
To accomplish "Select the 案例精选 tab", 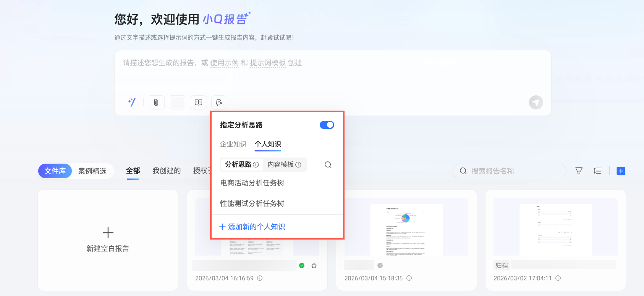I will click(x=92, y=171).
